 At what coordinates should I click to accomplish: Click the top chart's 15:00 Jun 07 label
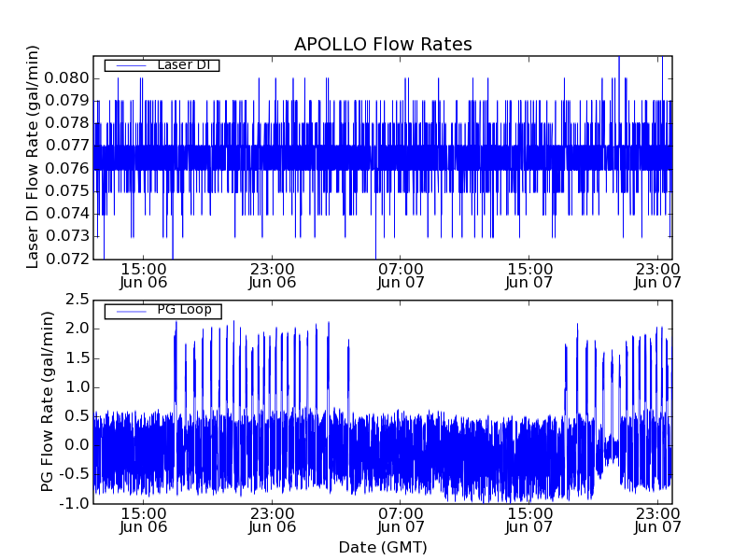tap(529, 276)
